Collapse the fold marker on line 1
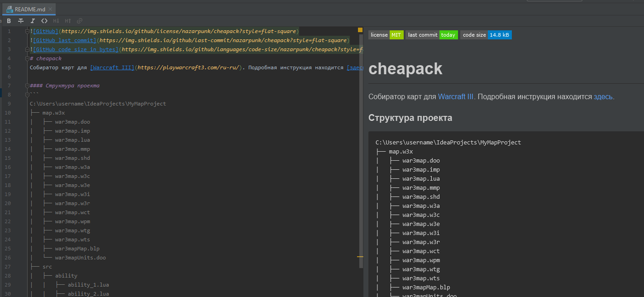The image size is (644, 297). tap(27, 31)
